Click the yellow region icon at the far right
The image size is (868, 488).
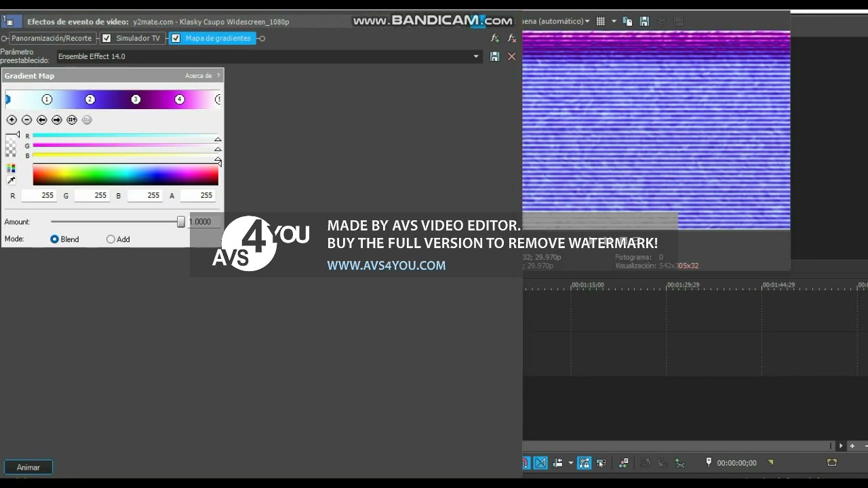(831, 462)
